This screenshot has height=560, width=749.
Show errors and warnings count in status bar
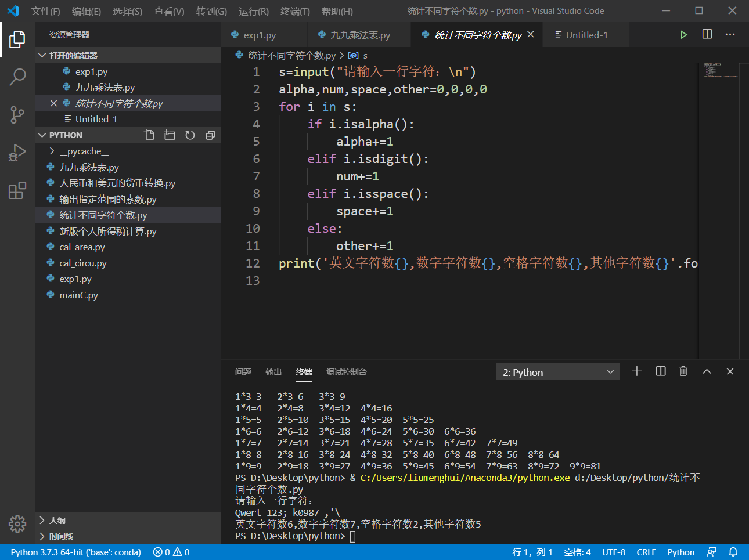pyautogui.click(x=171, y=552)
